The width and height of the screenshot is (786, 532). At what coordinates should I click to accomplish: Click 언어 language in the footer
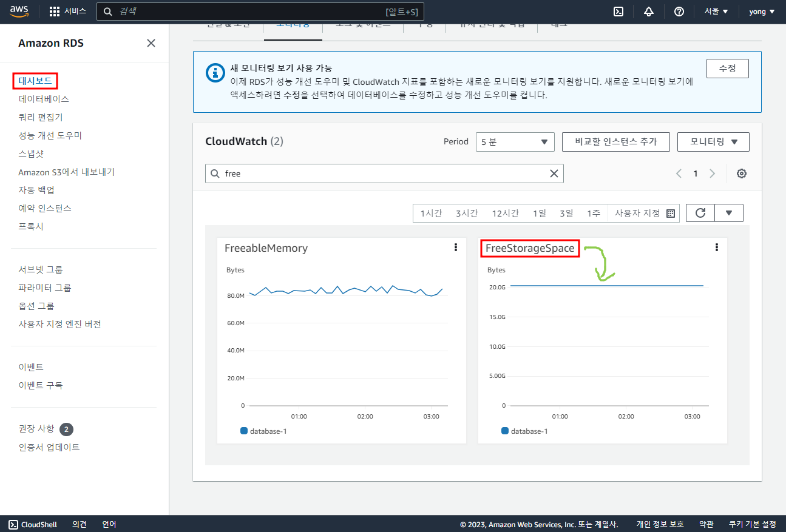109,524
